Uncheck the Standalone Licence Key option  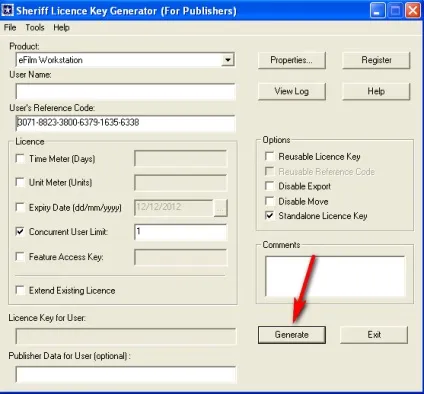click(269, 216)
